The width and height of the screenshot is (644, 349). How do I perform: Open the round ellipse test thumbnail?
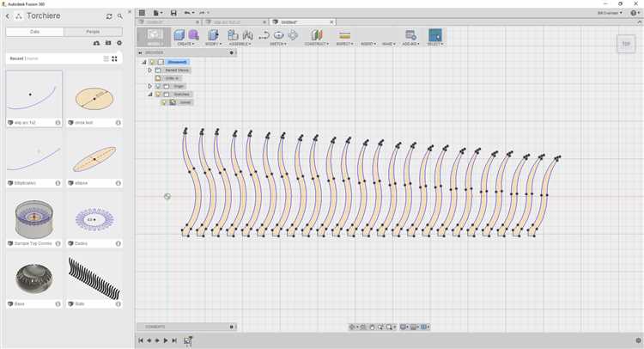point(94,98)
